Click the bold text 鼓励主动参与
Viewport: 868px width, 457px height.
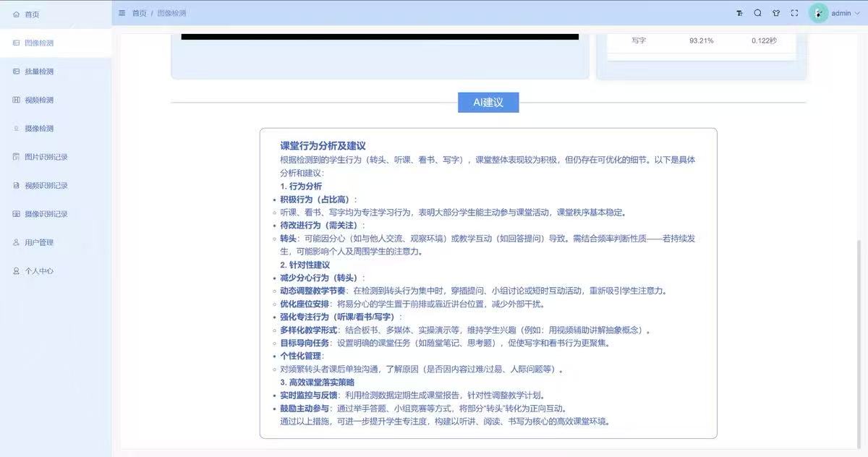point(305,409)
